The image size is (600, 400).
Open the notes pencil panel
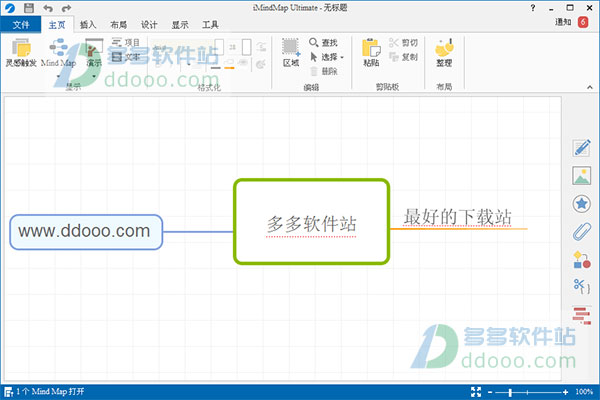(x=582, y=148)
